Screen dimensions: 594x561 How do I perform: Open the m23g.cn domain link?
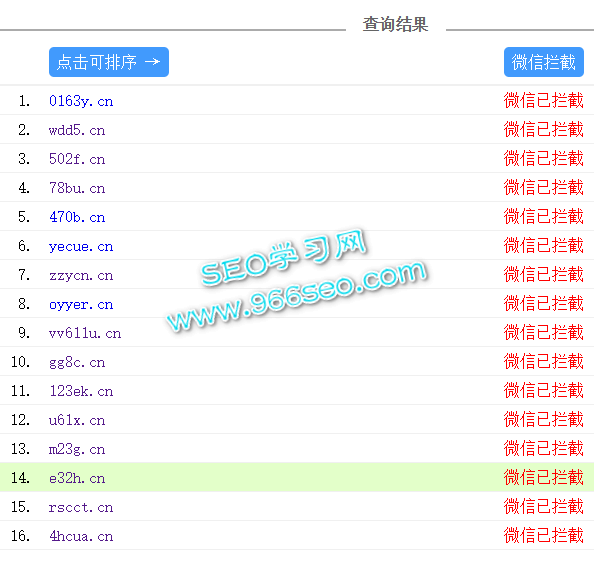click(x=77, y=449)
